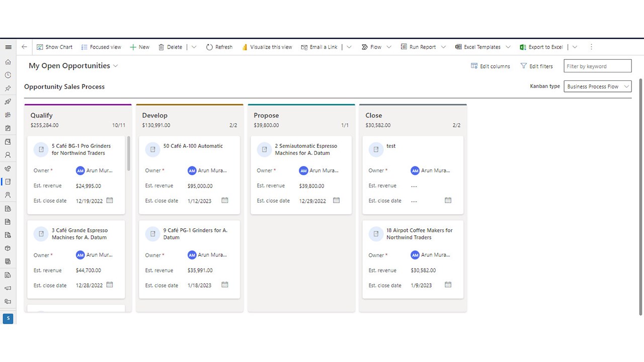644x362 pixels.
Task: Expand the Flow menu chevron
Action: click(388, 47)
